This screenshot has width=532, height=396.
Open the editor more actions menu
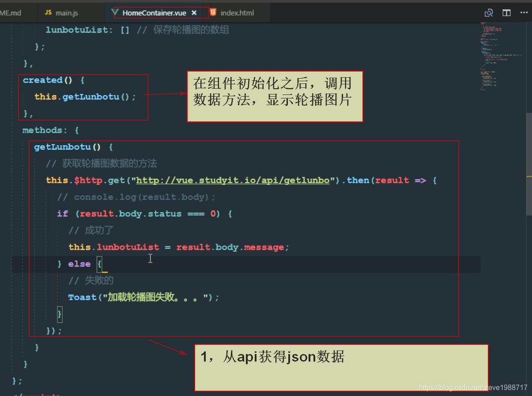coord(524,13)
